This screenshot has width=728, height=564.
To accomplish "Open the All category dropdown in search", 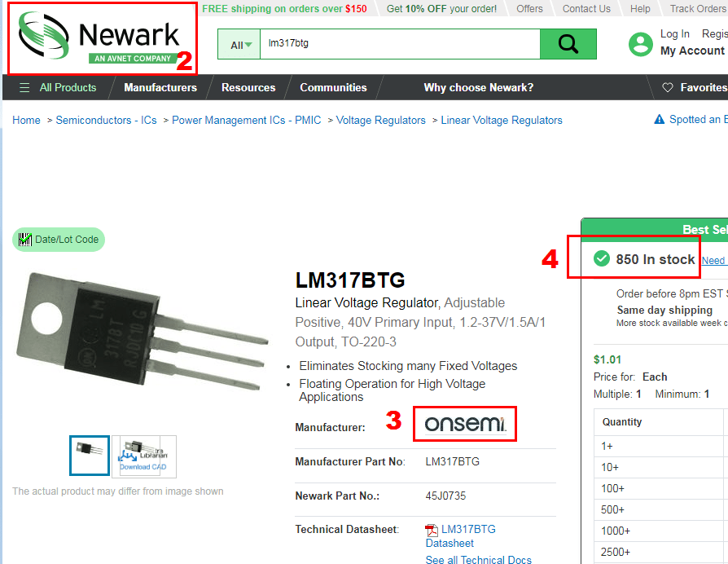I will tap(239, 44).
